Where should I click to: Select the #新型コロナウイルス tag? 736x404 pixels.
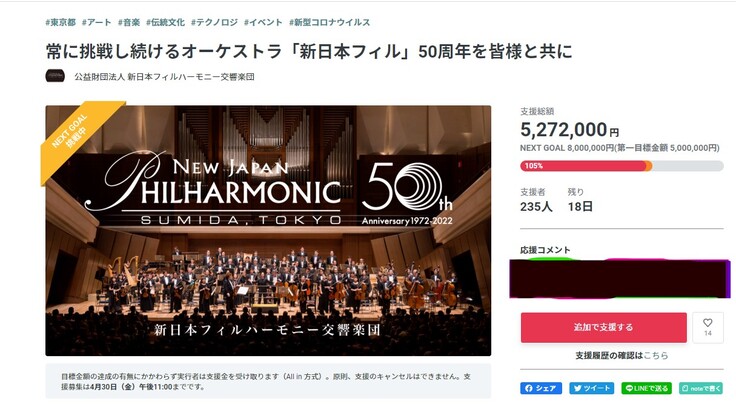pos(329,21)
